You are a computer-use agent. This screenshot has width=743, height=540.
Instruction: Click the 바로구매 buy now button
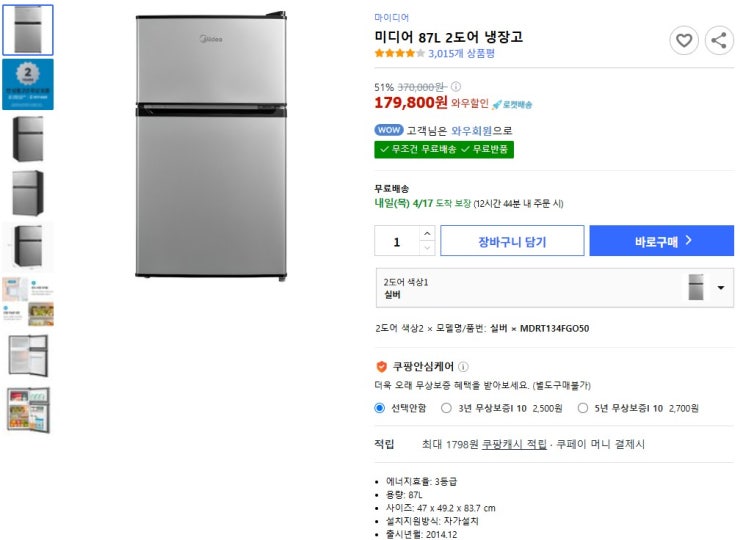coord(661,241)
